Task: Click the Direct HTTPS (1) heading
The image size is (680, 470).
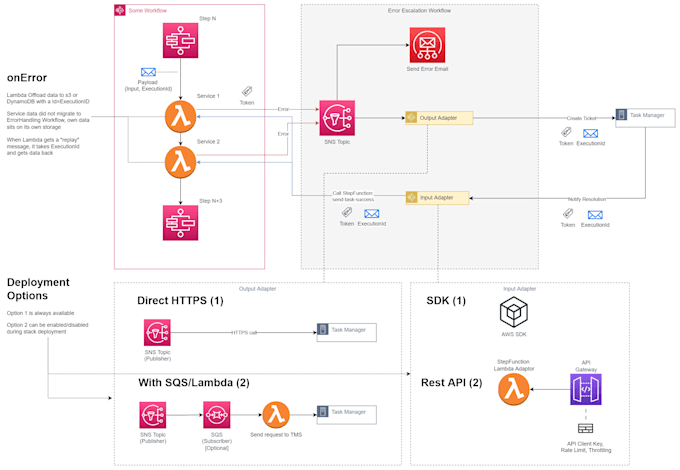Action: 180,300
